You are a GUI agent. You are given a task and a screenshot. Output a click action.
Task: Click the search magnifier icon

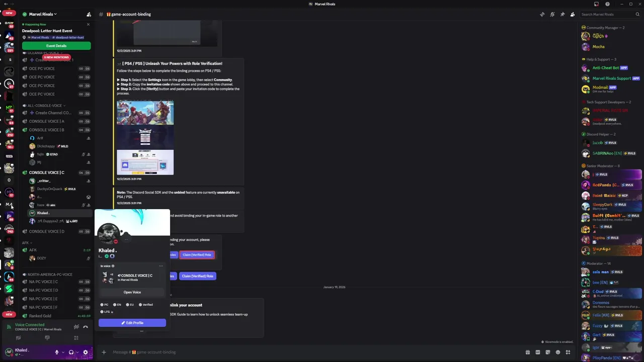(638, 14)
